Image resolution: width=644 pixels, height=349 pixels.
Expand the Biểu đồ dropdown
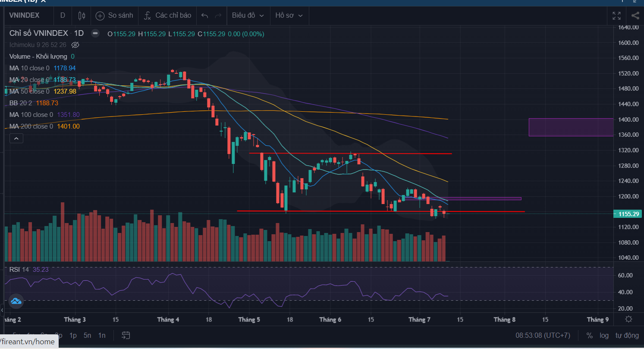248,16
